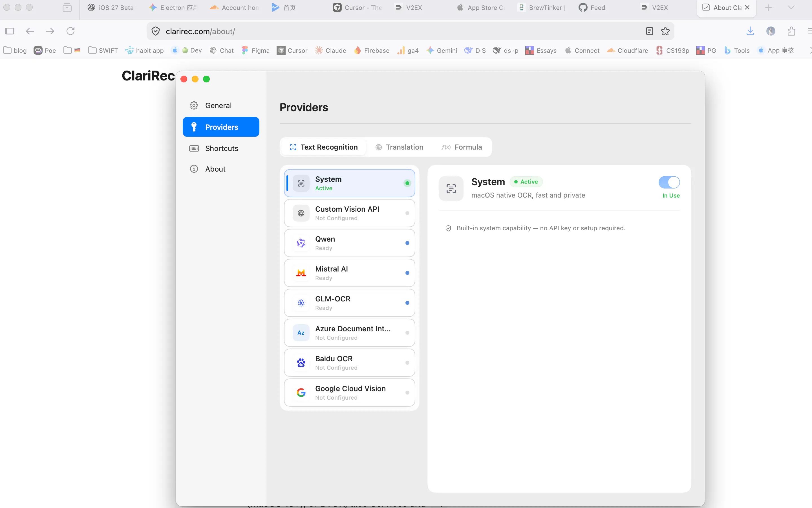The width and height of the screenshot is (812, 508).
Task: Switch to Cursor - The tab
Action: [358, 7]
